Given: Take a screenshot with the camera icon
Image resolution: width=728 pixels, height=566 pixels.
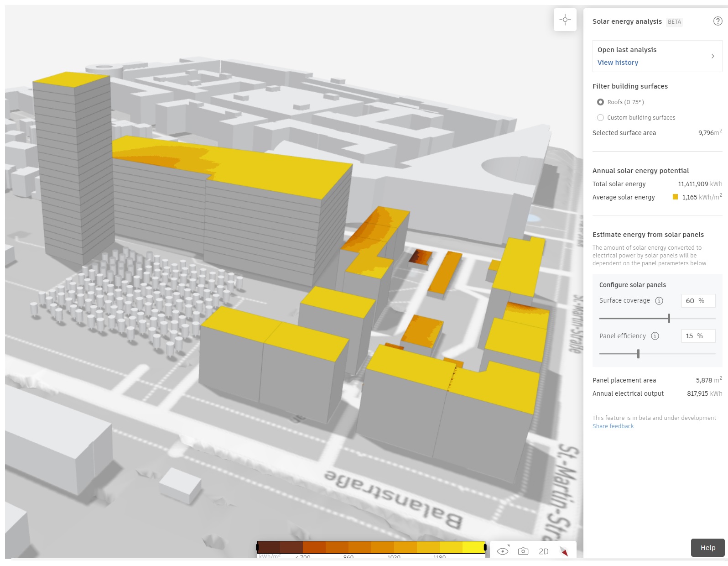Looking at the screenshot, I should pyautogui.click(x=523, y=551).
